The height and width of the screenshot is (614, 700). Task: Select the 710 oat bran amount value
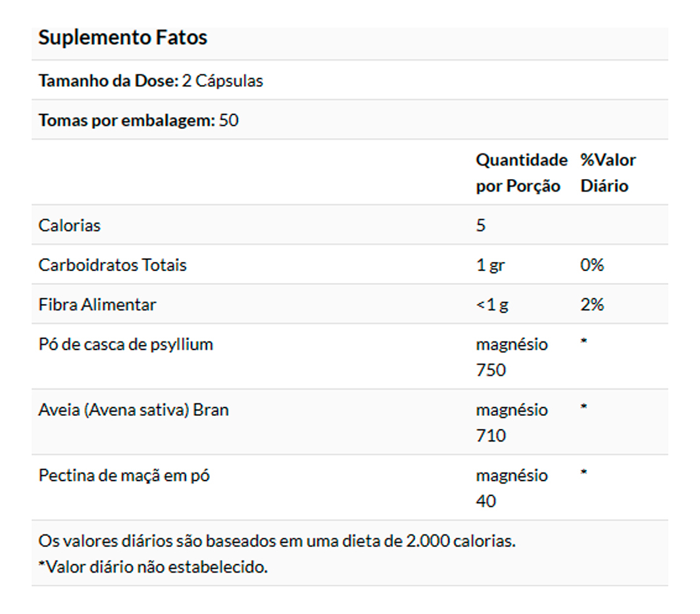(x=491, y=436)
